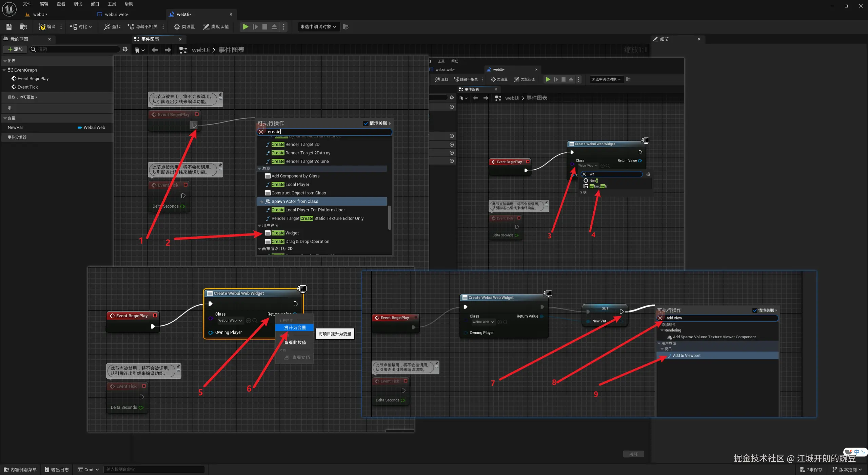
Task: Open the 版本控制 dropdown in status bar
Action: tap(847, 470)
